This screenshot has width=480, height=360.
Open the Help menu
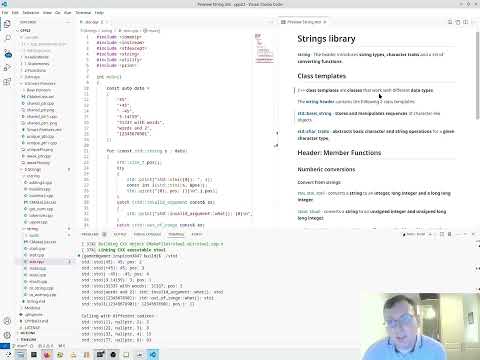pos(99,13)
